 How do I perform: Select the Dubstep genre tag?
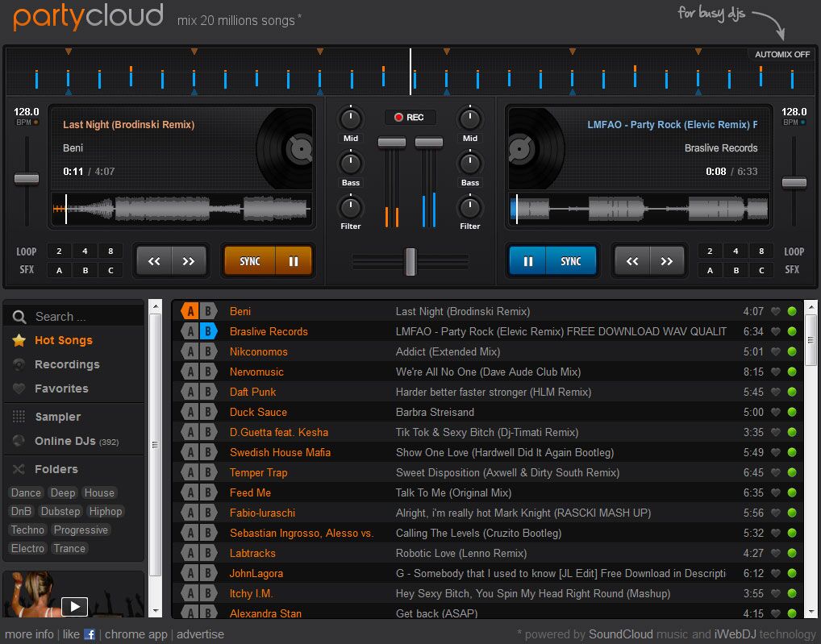60,511
